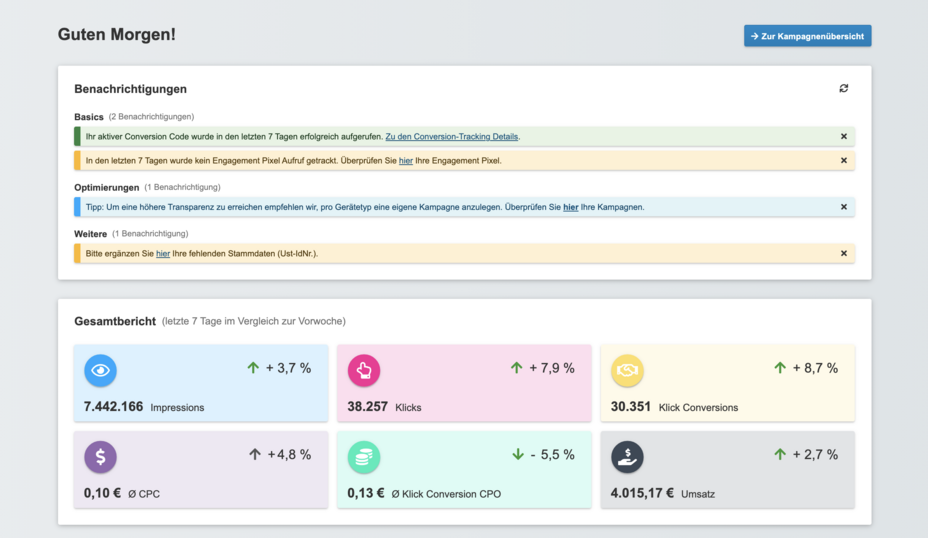This screenshot has height=538, width=928.
Task: Click the refresh notifications icon
Action: pos(843,89)
